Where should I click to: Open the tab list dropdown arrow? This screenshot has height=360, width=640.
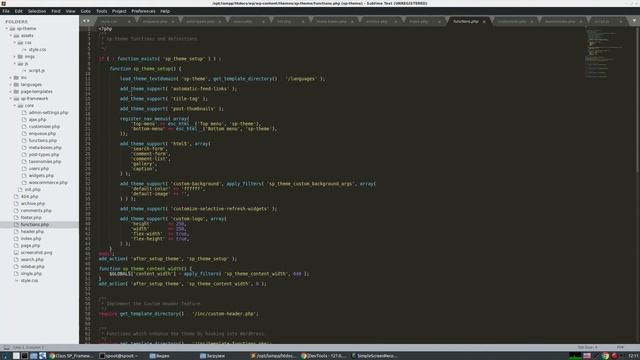[x=634, y=21]
